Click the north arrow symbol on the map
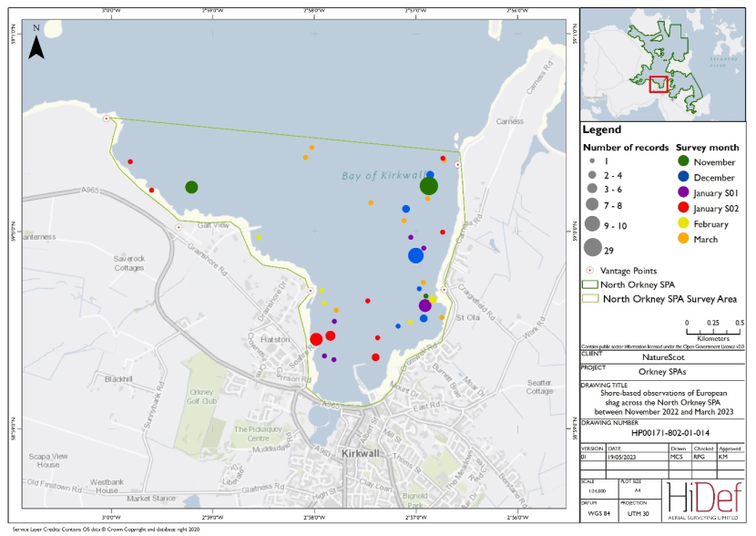 tap(36, 47)
